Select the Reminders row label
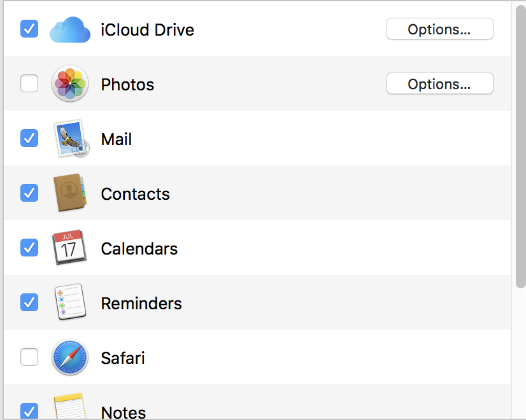The image size is (526, 420). tap(141, 304)
